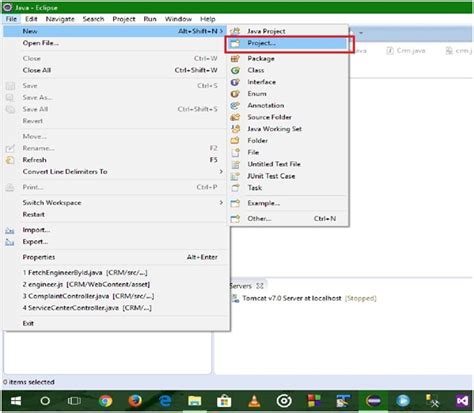Open recent file FetchEngineerById.java

115,272
